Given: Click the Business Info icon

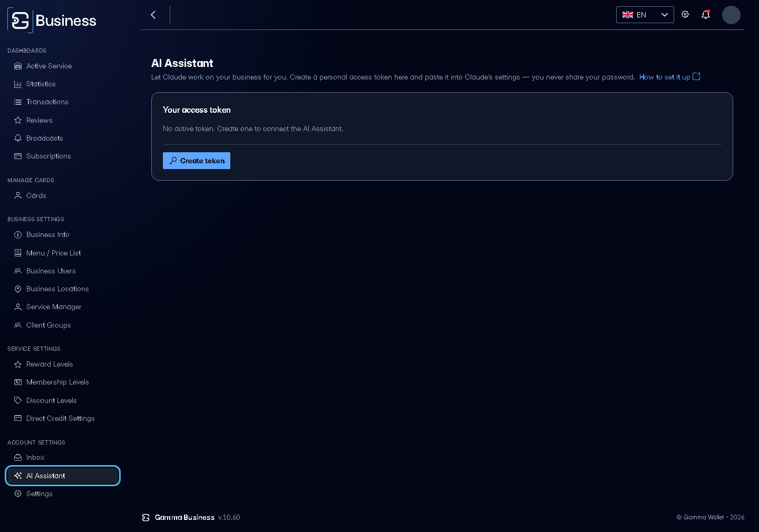Looking at the screenshot, I should (x=18, y=235).
